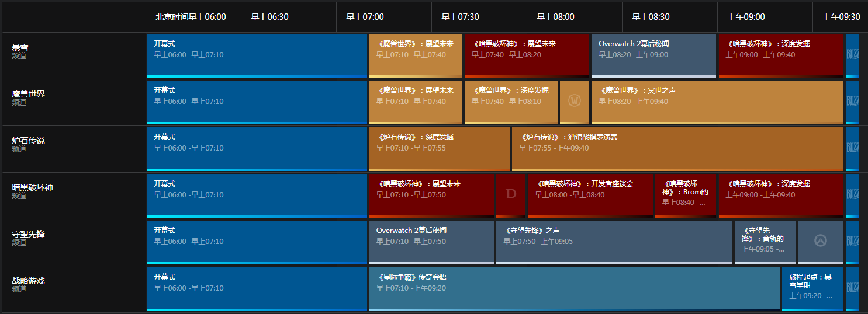Open 《暗黑破坏神》:开发者座谈会 session

click(590, 195)
